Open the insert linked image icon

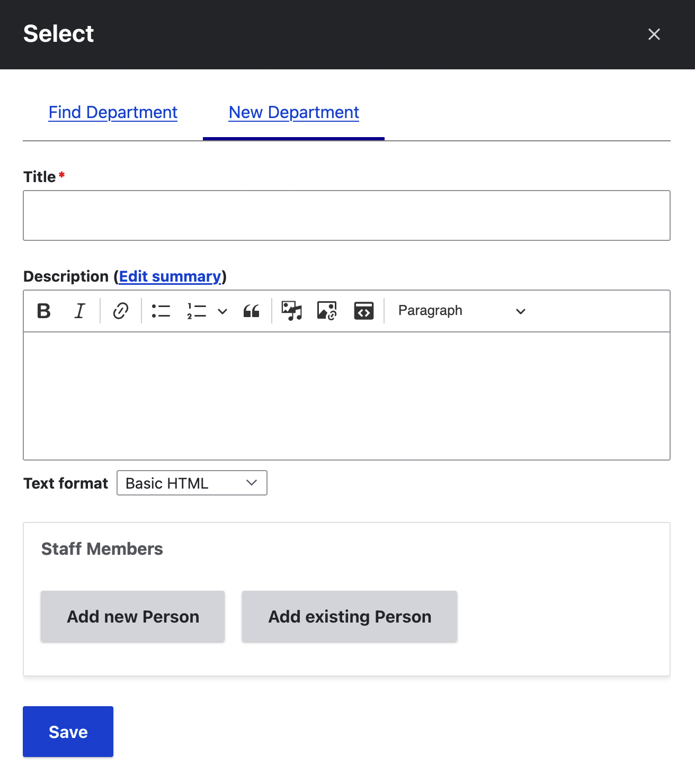click(x=327, y=311)
